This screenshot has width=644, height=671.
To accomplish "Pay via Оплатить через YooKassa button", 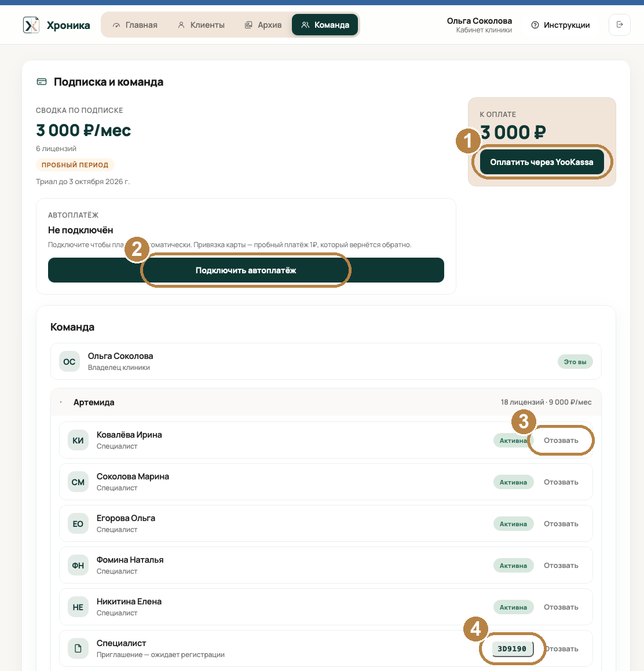I will point(541,162).
